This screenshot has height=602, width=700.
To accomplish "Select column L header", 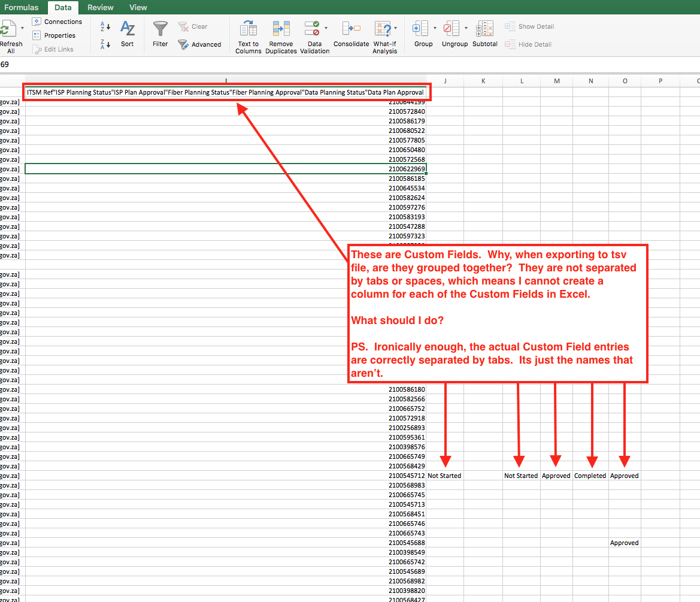I will point(522,81).
